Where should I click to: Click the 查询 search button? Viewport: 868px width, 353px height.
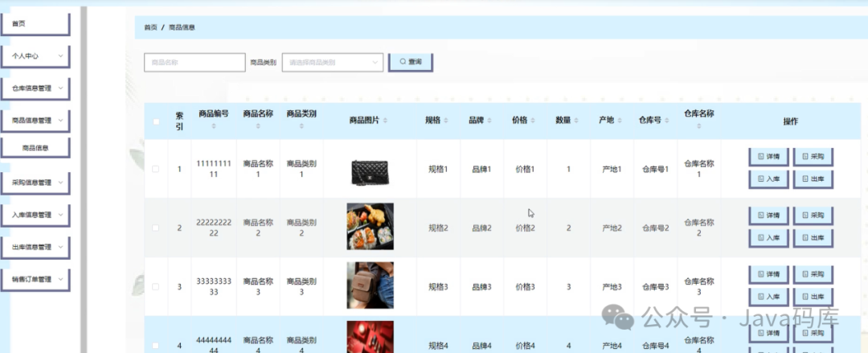coord(410,62)
